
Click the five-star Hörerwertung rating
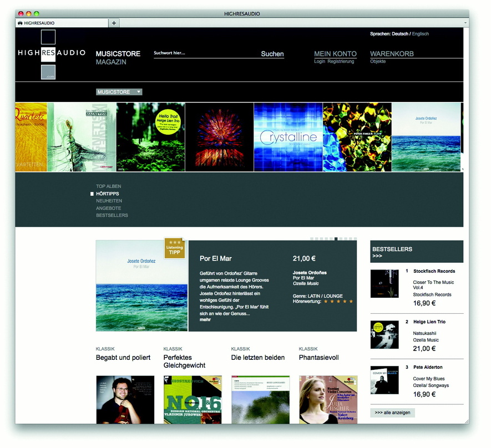point(338,302)
